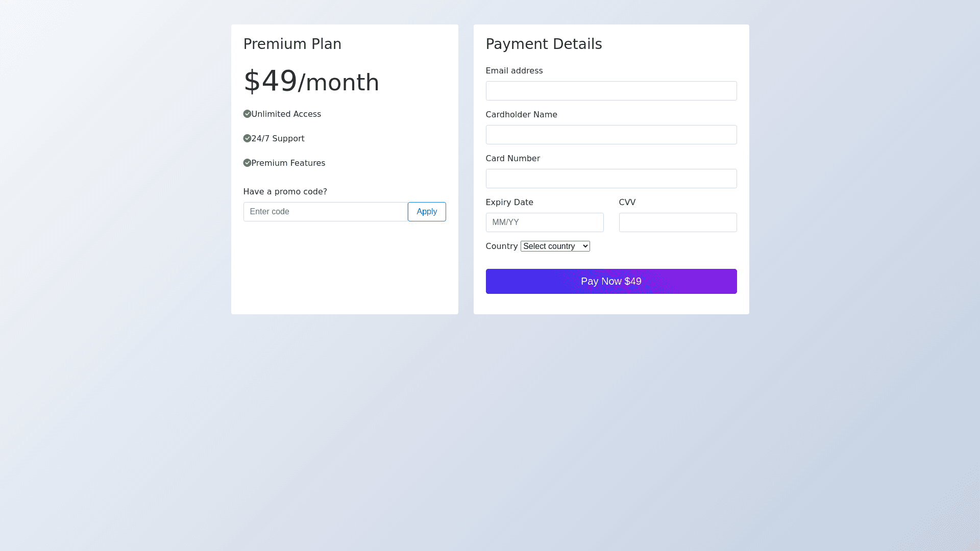Image resolution: width=980 pixels, height=551 pixels.
Task: Select the Cardholder Name text box
Action: click(611, 135)
